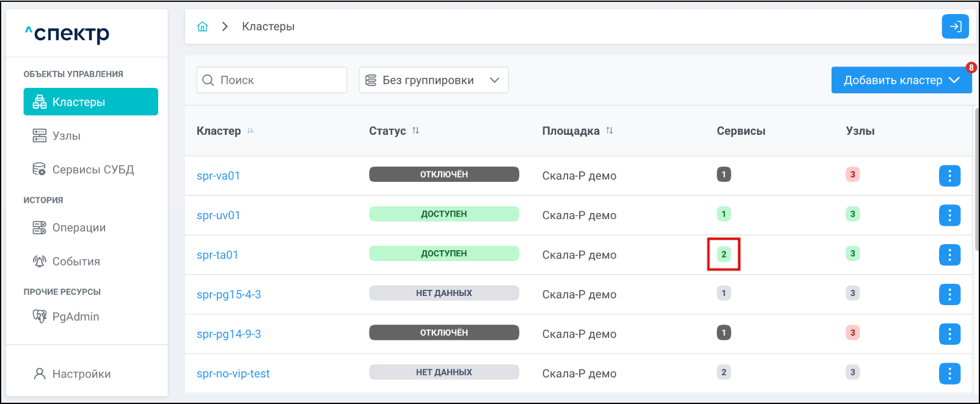Toggle sort order on Кластер column
The height and width of the screenshot is (404, 980).
click(250, 131)
